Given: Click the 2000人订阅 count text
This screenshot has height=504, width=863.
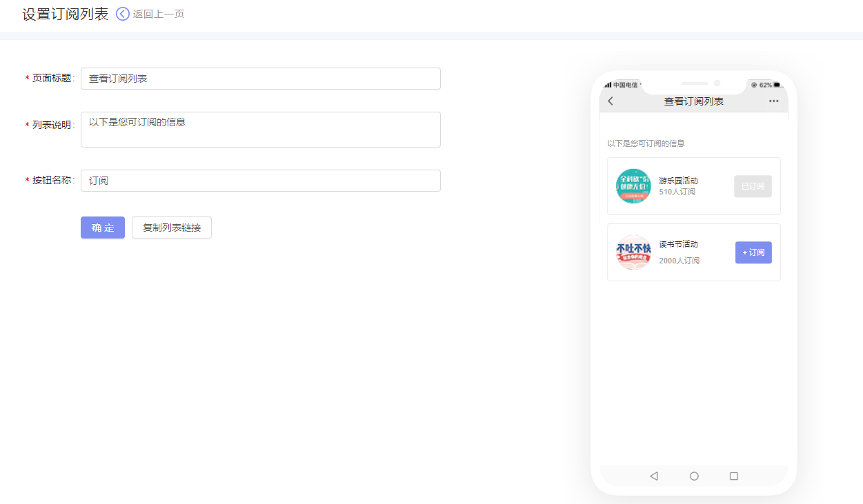Looking at the screenshot, I should click(x=680, y=261).
